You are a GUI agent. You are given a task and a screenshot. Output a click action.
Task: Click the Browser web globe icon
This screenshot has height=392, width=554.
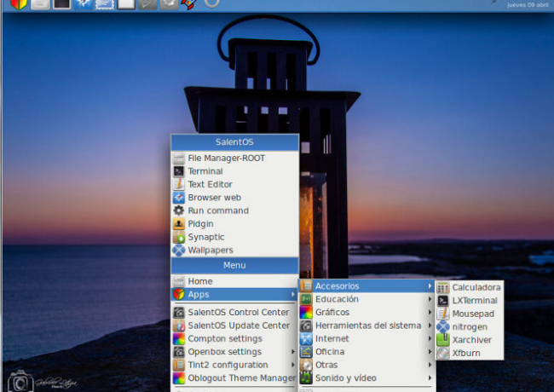(x=179, y=198)
